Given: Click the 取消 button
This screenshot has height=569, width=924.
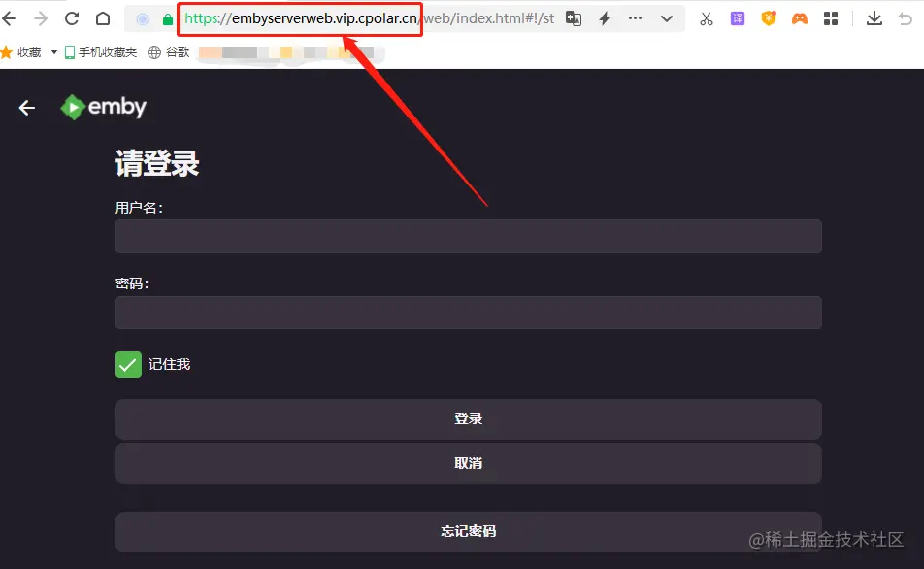Looking at the screenshot, I should click(x=469, y=463).
